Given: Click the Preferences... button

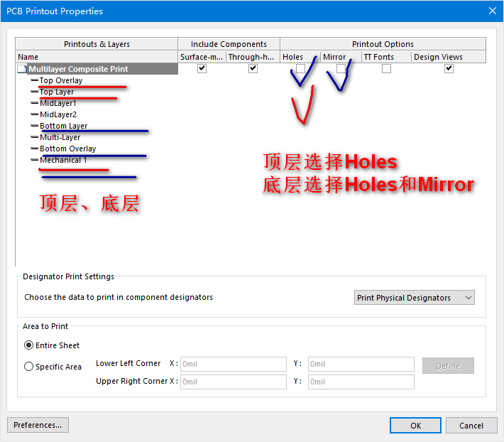Looking at the screenshot, I should click(38, 425).
